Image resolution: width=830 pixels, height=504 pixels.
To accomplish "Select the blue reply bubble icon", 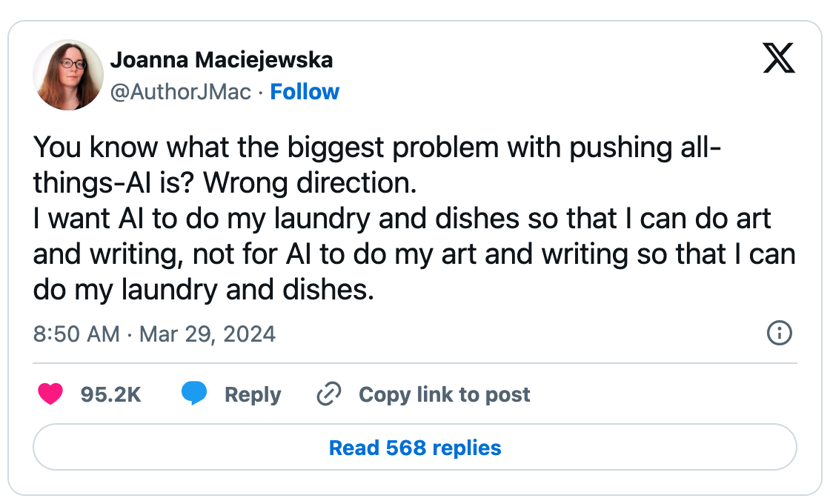I will click(194, 394).
